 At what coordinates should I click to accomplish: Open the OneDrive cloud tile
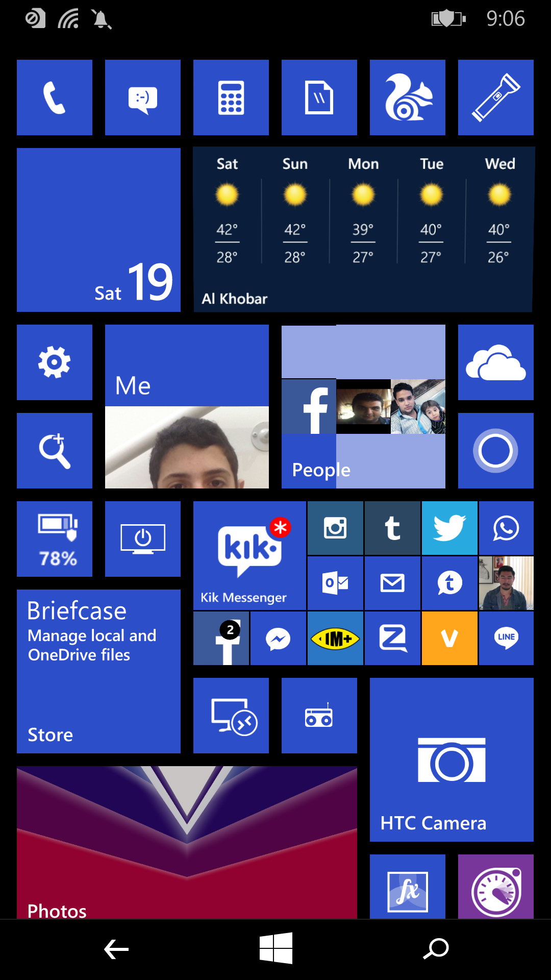pyautogui.click(x=496, y=362)
